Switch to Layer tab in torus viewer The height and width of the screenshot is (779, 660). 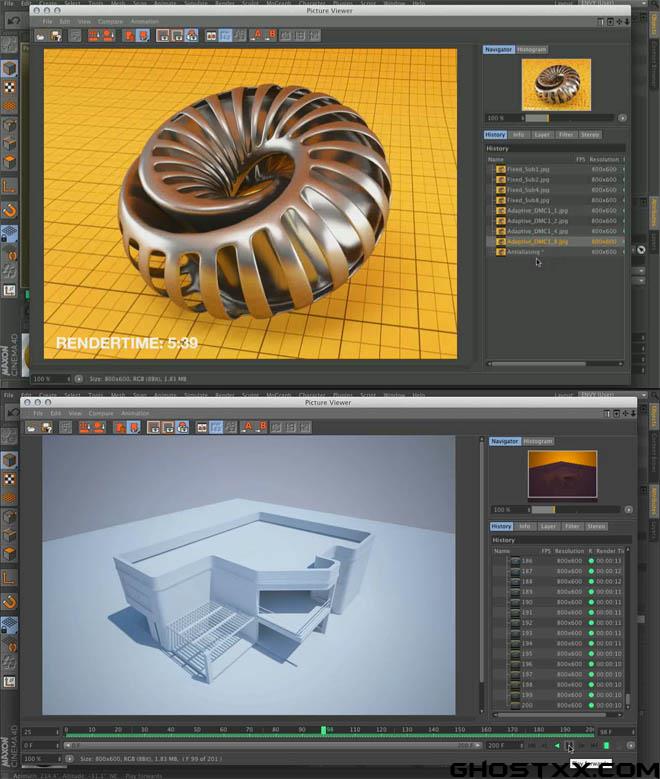(x=542, y=135)
